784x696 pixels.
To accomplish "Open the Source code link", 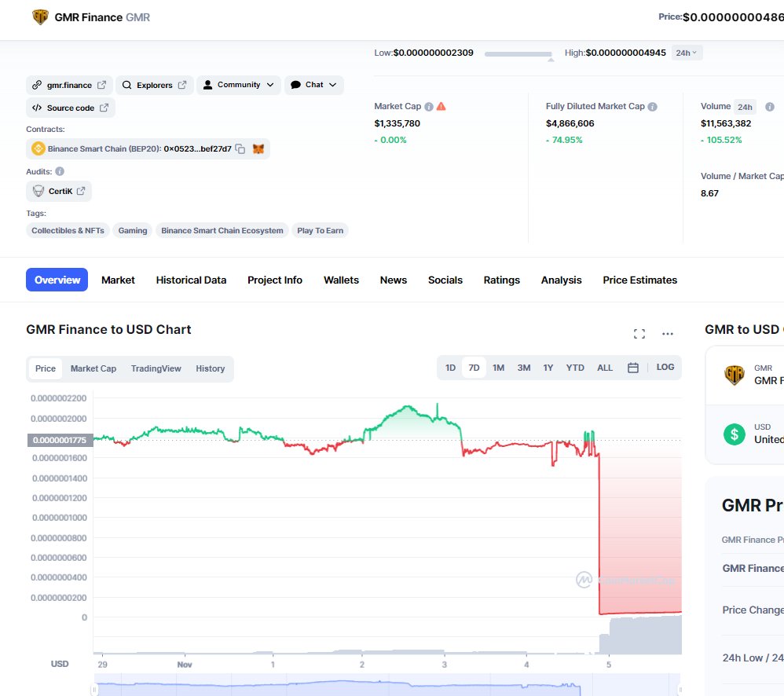I will click(x=71, y=108).
